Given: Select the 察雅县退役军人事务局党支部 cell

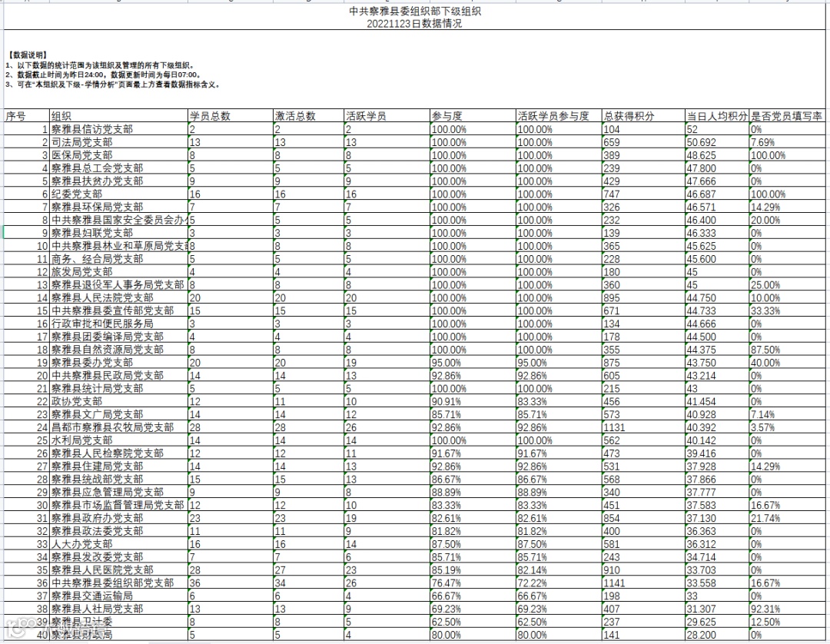Looking at the screenshot, I should click(119, 284).
